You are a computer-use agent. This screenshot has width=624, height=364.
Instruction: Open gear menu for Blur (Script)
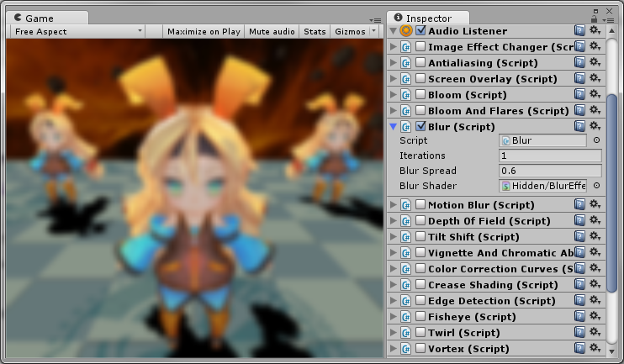coord(595,126)
